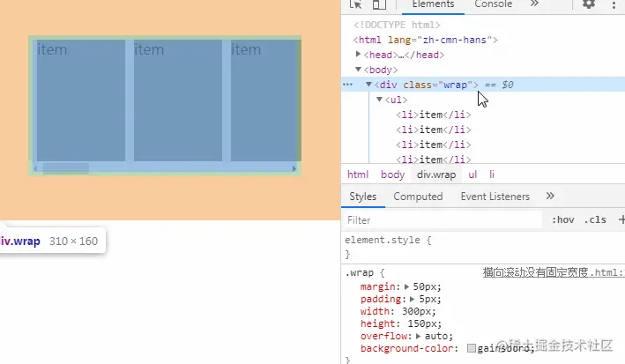Focus the styles Filter input
Viewport: 625px width, 364px height.
pyautogui.click(x=442, y=220)
